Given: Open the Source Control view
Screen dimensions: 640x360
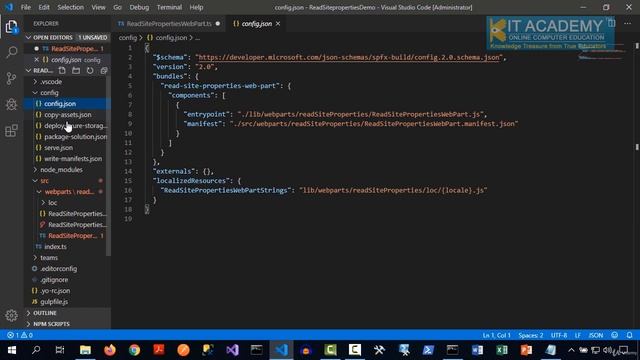Looking at the screenshot, I should pos(11,78).
